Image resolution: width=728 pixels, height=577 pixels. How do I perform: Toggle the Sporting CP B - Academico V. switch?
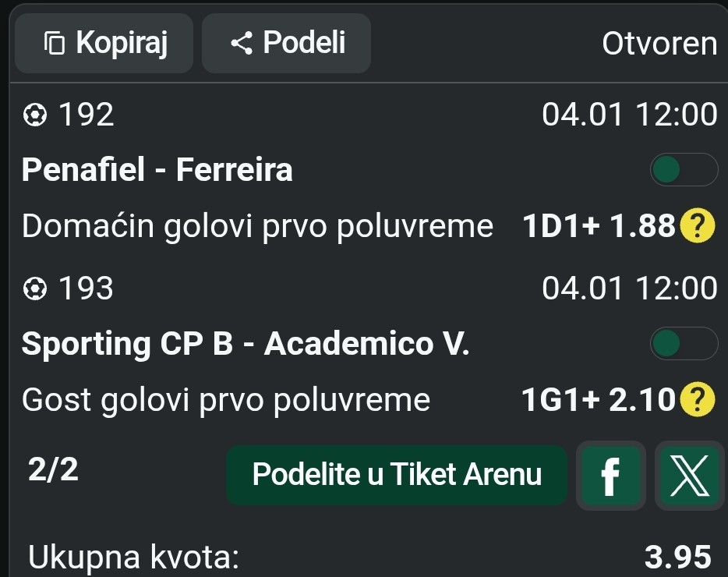coord(684,343)
